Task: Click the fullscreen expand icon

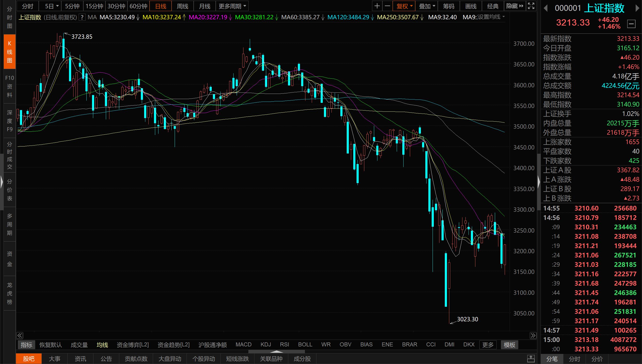Action: [531, 6]
